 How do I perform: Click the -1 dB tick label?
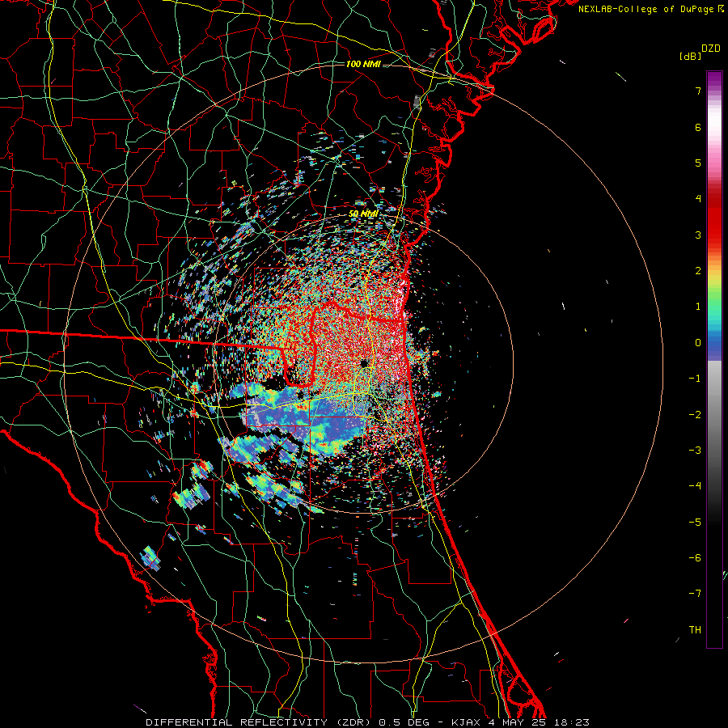pos(695,379)
